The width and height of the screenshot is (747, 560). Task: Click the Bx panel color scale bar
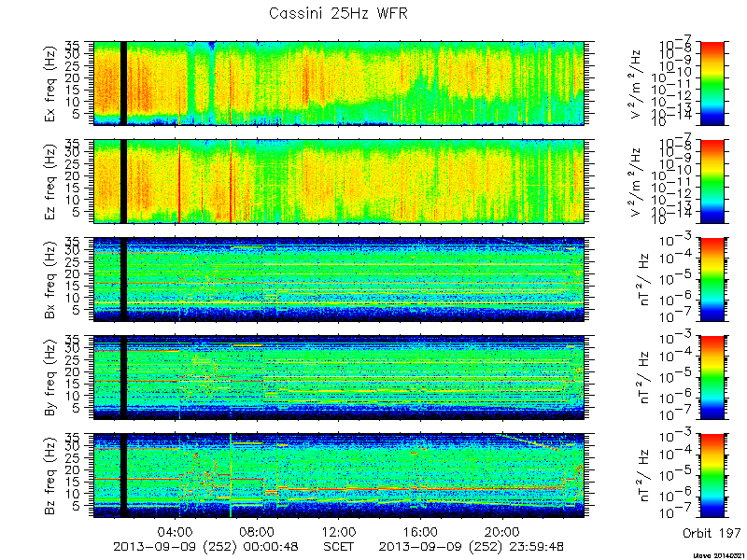[712, 279]
